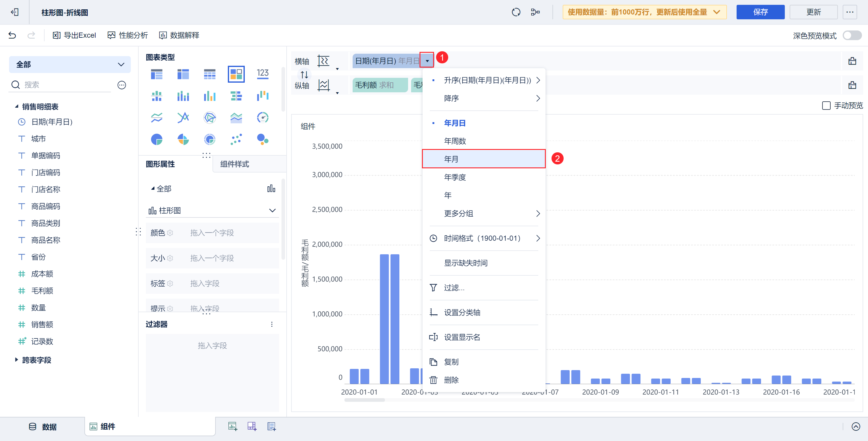Image resolution: width=868 pixels, height=441 pixels.
Task: Expand the 跨表字段 tree node
Action: 17,360
